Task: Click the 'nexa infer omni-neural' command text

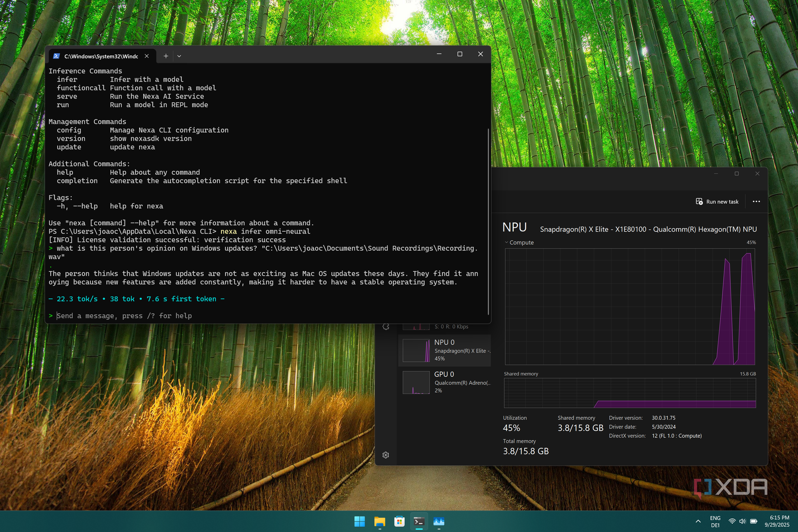Action: [265, 231]
